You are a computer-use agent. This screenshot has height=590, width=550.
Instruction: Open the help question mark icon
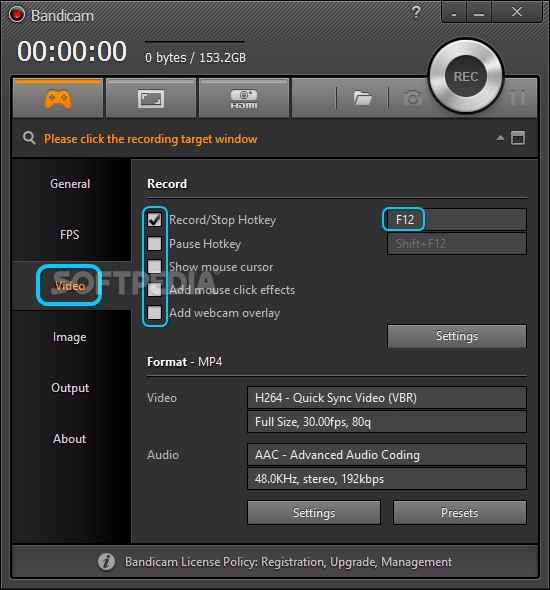[x=416, y=12]
